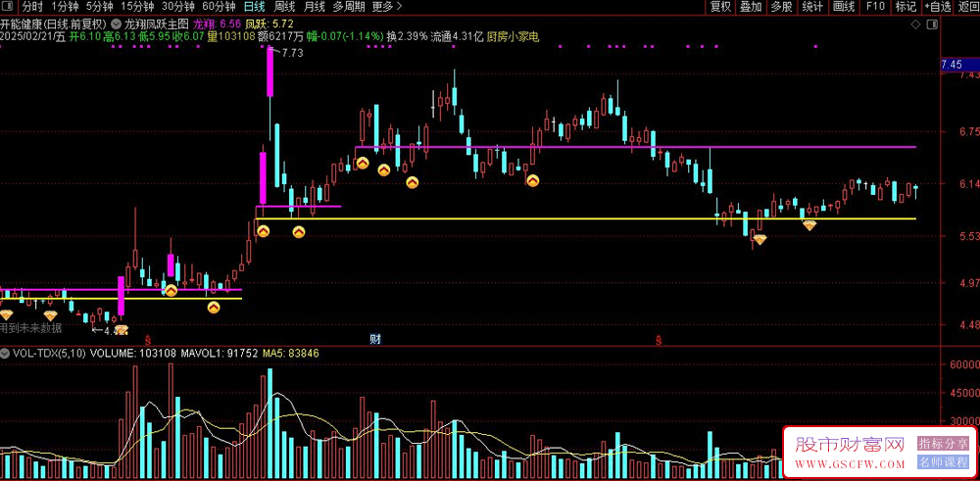980x481 pixels.
Task: Click the 流通4.31亿 float value
Action: (457, 37)
